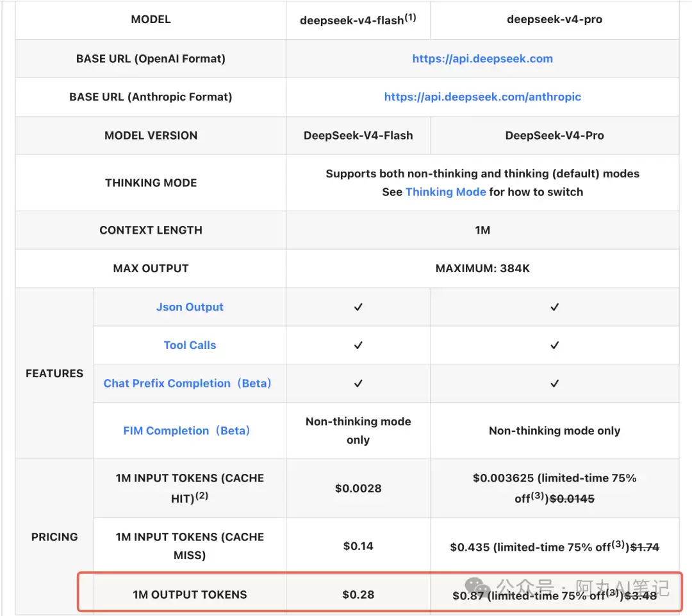
Task: Click the FEATURES section label
Action: coord(54,373)
